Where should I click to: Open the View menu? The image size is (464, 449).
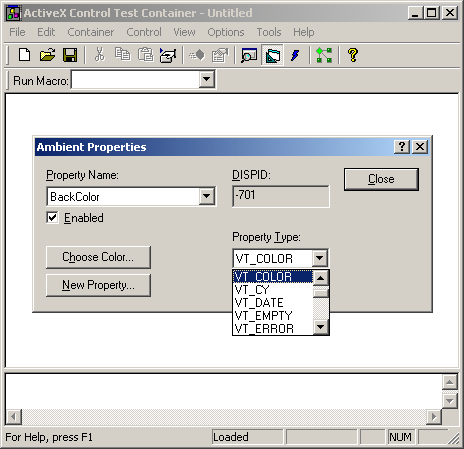pos(184,32)
